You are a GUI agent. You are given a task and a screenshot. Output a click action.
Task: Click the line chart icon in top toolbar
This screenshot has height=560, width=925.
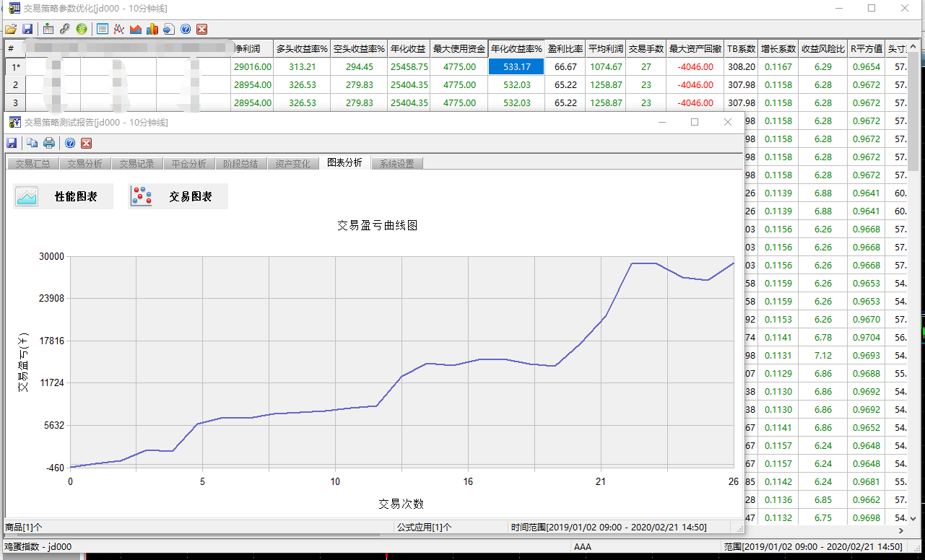point(118,29)
